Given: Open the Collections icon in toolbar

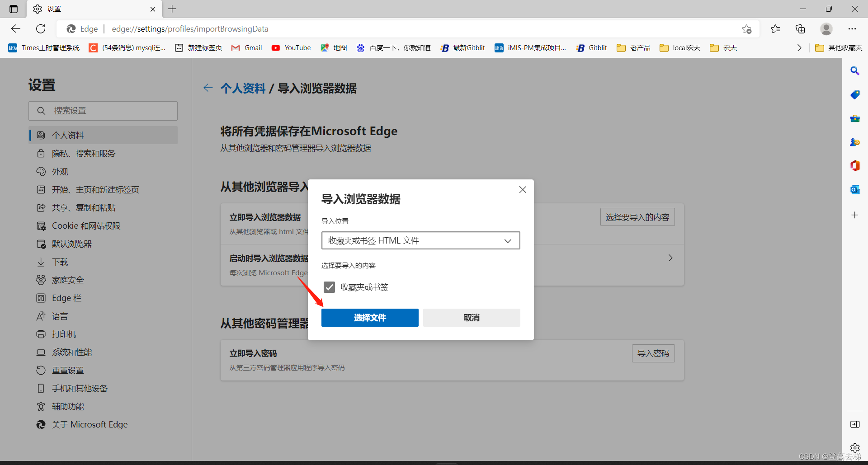Looking at the screenshot, I should (x=800, y=29).
